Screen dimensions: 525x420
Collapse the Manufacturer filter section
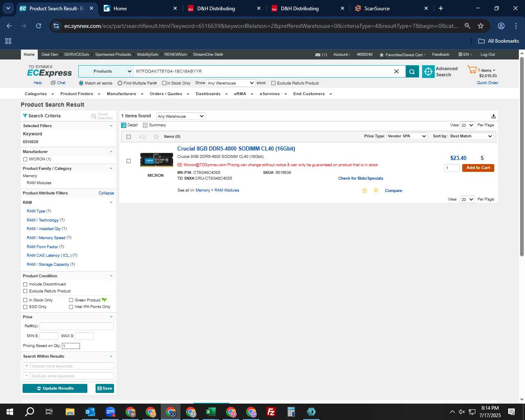click(x=111, y=152)
